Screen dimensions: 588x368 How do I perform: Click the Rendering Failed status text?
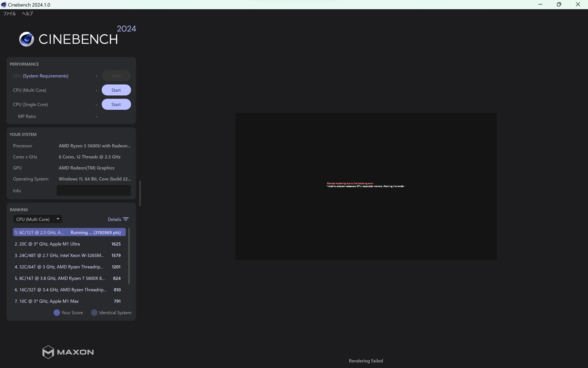(x=366, y=361)
